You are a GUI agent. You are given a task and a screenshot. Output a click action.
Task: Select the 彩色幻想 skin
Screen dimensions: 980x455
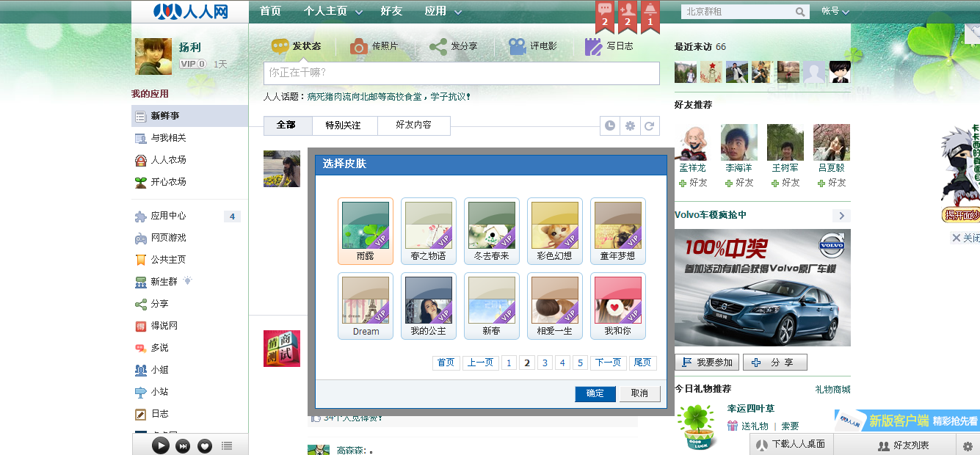coord(555,231)
